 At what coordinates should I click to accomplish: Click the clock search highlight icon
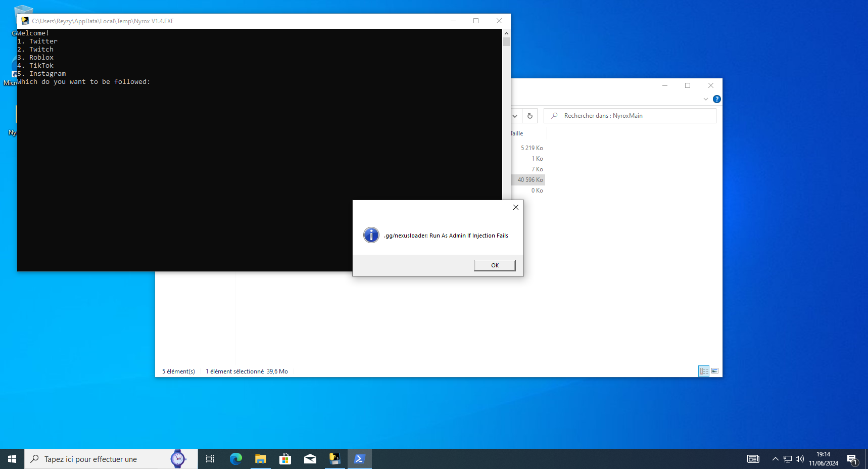point(178,458)
